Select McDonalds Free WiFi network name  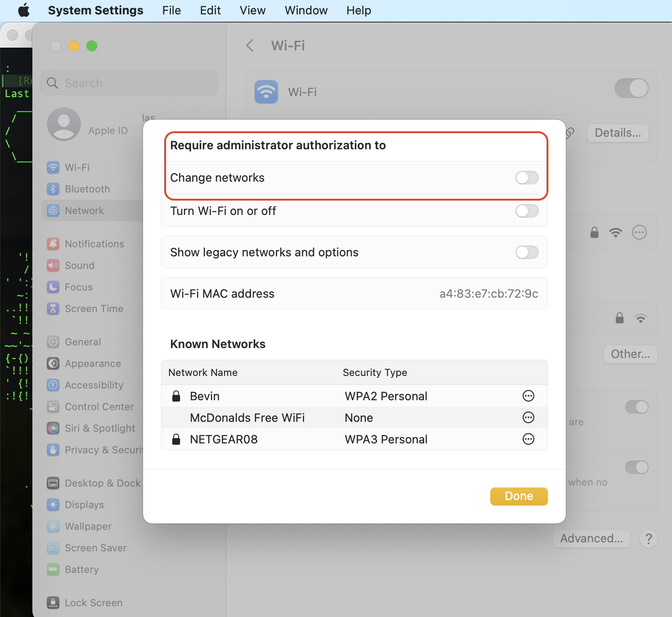point(247,418)
